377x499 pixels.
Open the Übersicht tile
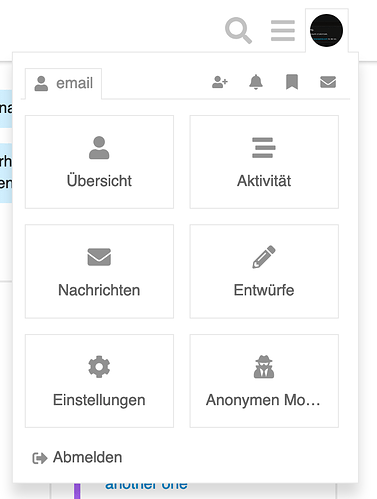point(99,162)
